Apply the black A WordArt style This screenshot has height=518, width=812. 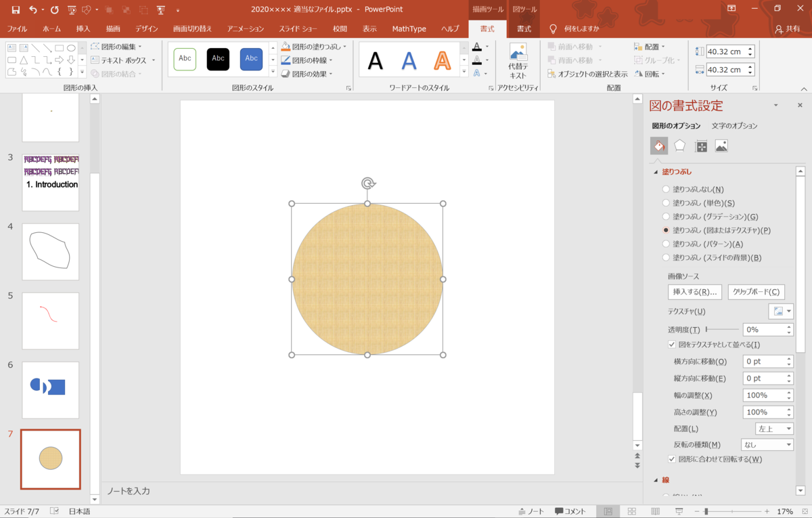click(x=376, y=60)
